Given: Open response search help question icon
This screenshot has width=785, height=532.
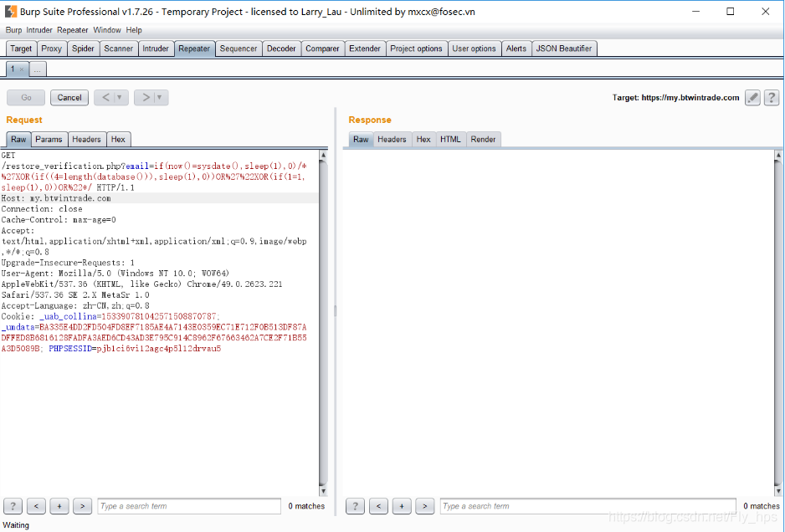Looking at the screenshot, I should click(355, 506).
